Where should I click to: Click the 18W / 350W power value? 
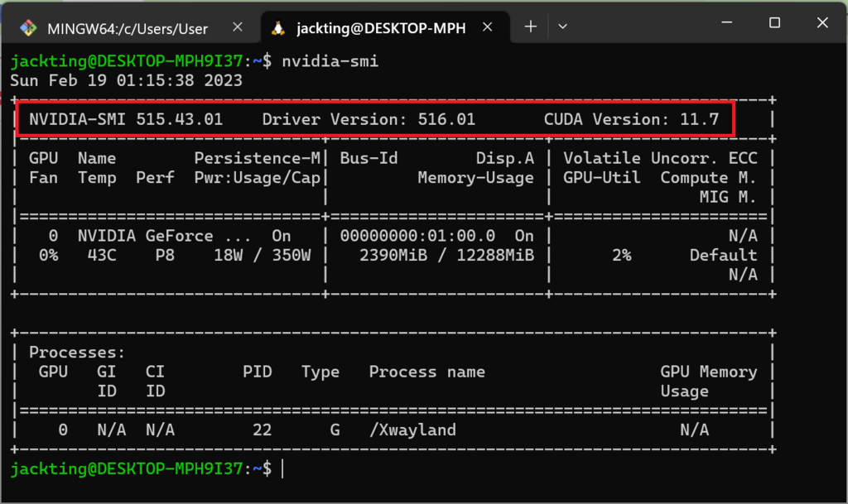click(263, 255)
